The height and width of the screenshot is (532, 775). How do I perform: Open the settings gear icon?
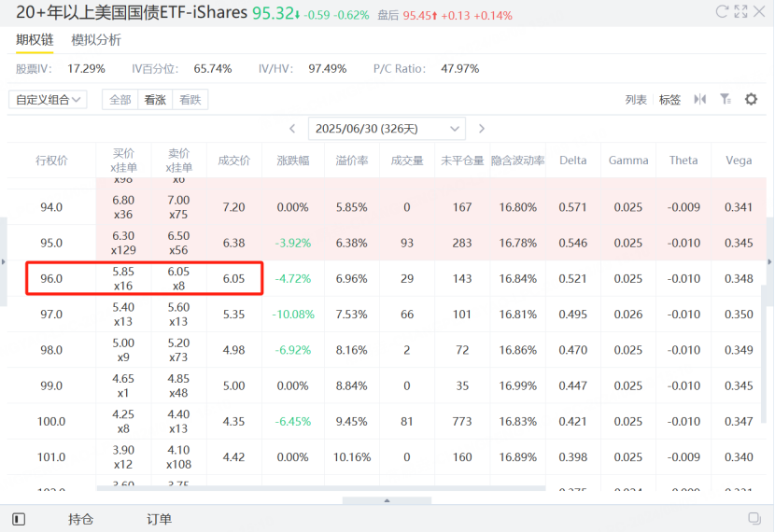[751, 99]
